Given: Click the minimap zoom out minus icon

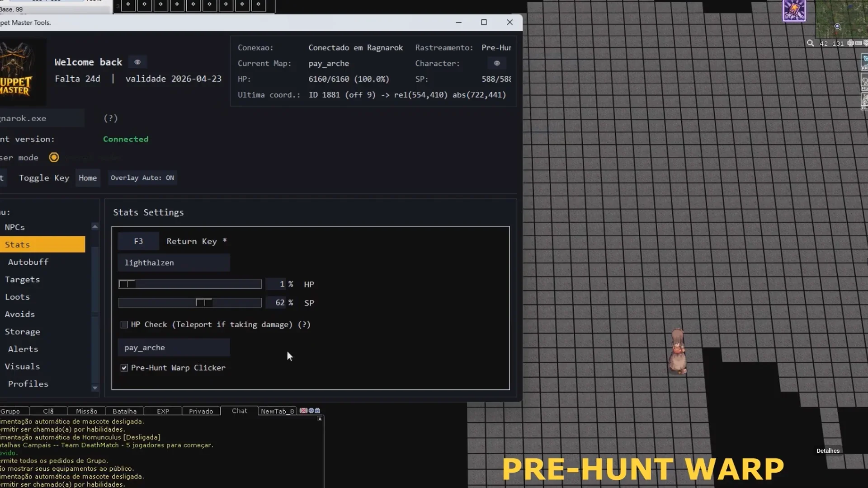Looking at the screenshot, I should 859,43.
